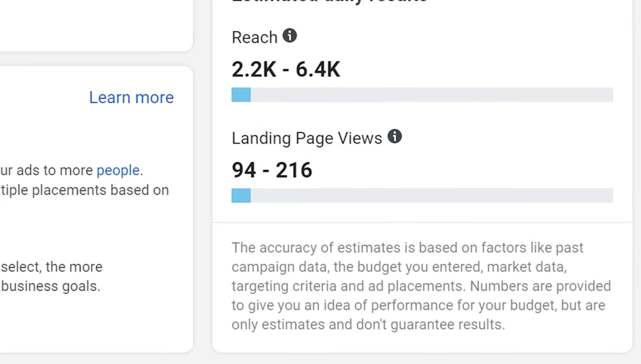Follow the blue 'people' hyperlink
This screenshot has width=641, height=364.
pos(118,170)
